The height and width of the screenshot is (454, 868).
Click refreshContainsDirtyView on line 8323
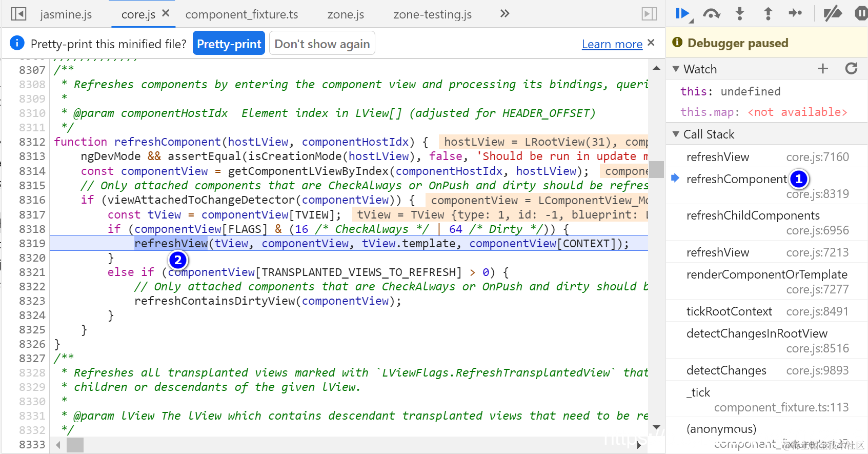click(214, 301)
